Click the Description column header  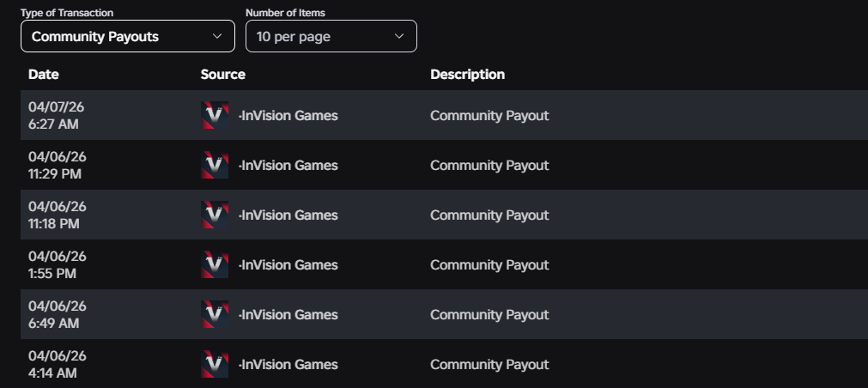coord(467,74)
